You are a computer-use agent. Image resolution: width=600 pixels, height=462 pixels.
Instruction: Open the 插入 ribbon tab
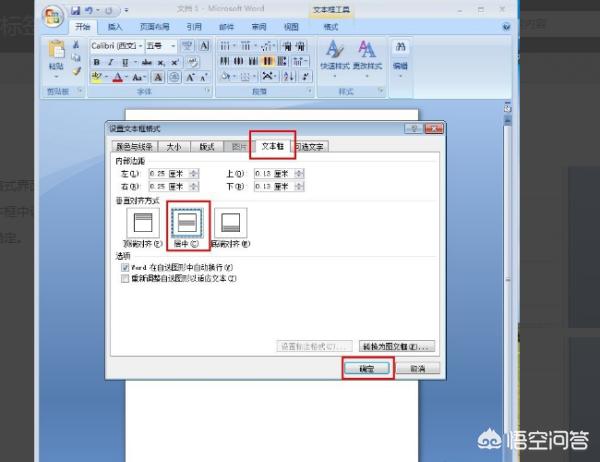(x=116, y=27)
